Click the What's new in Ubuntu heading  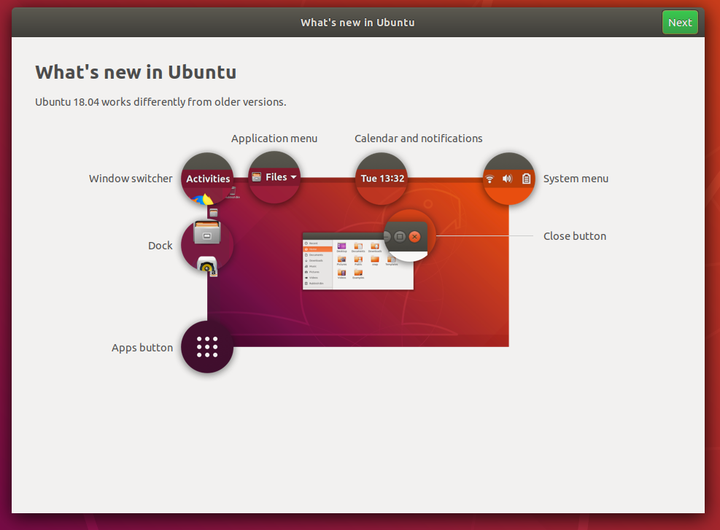pos(136,72)
